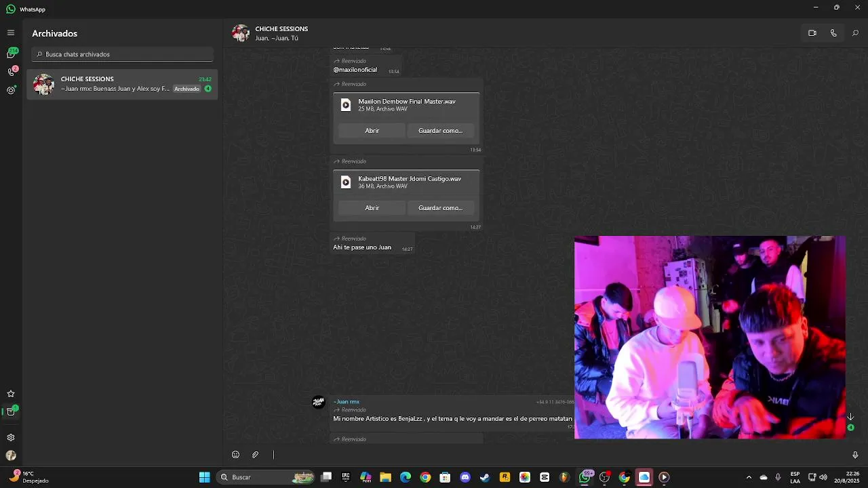Click Guardar como for Kabeatt98 Master file
Image resolution: width=868 pixels, height=488 pixels.
click(x=441, y=208)
